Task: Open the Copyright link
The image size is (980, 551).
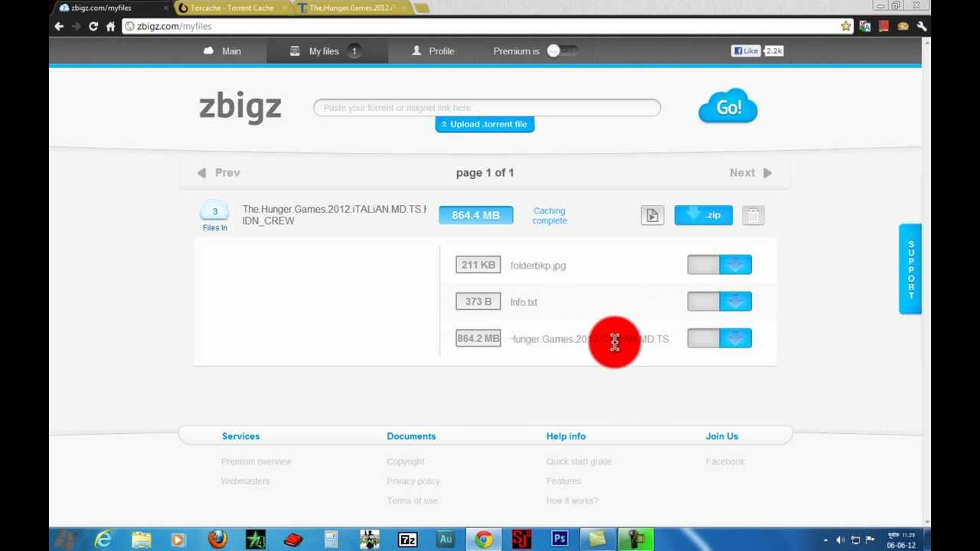Action: [x=405, y=461]
